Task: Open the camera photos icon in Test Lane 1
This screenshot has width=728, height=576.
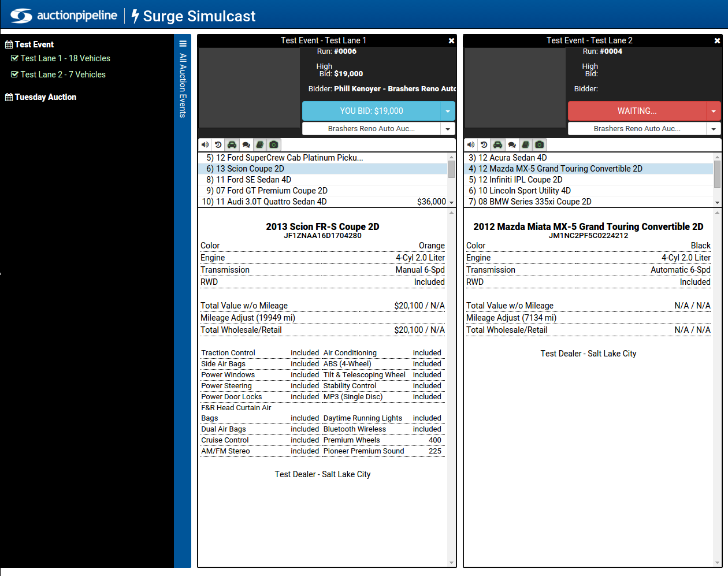Action: pyautogui.click(x=273, y=144)
